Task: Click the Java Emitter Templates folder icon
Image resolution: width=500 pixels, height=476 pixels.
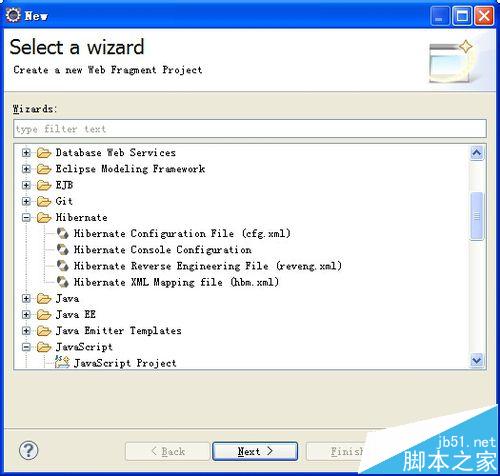Action: click(x=44, y=331)
